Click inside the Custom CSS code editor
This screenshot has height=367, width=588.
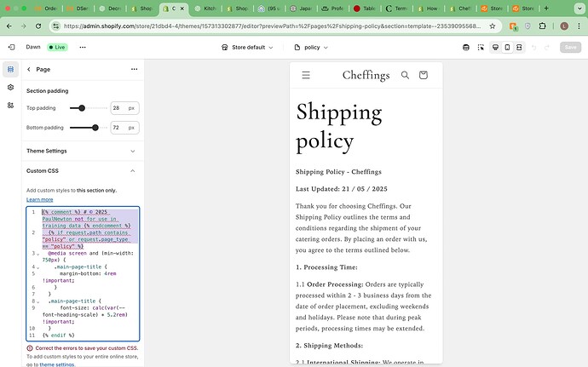click(x=83, y=273)
